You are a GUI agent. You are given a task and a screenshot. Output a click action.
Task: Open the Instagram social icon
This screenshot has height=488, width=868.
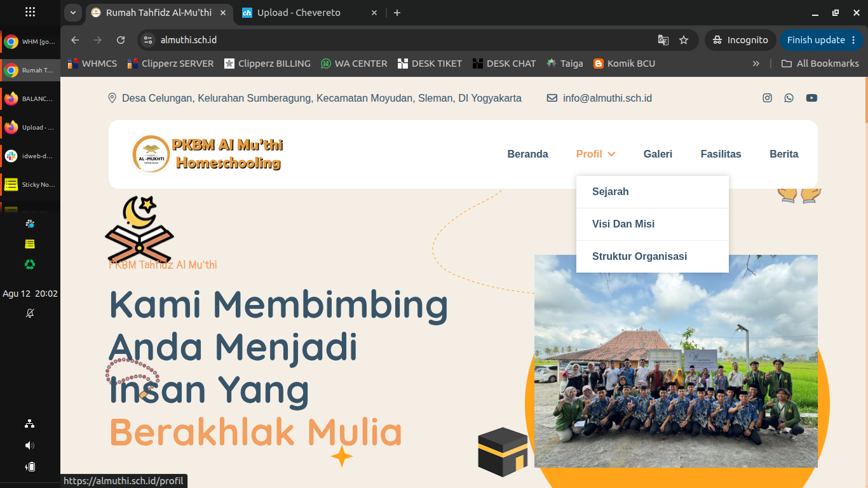768,98
